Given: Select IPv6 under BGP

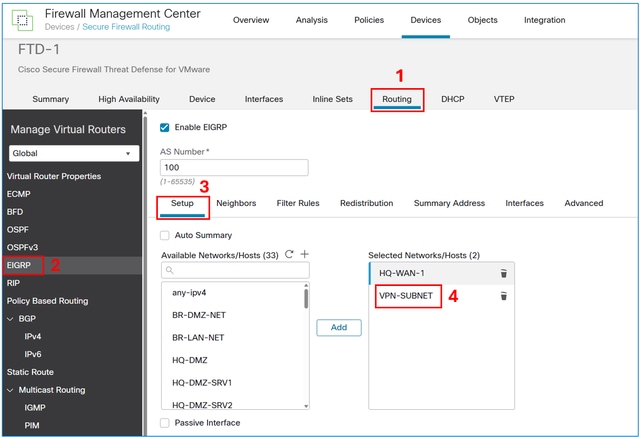Looking at the screenshot, I should coord(33,354).
